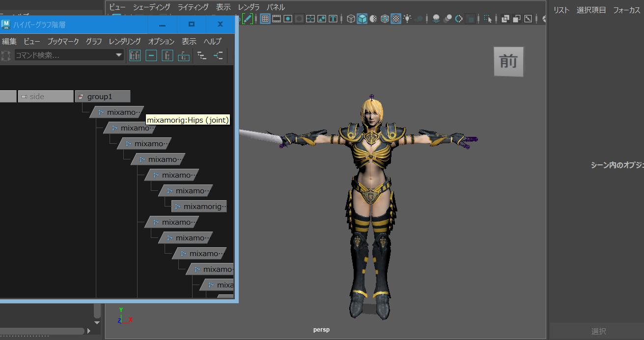Screen dimensions: 644x340
Task: Toggle the viewport grid display
Action: [265, 19]
